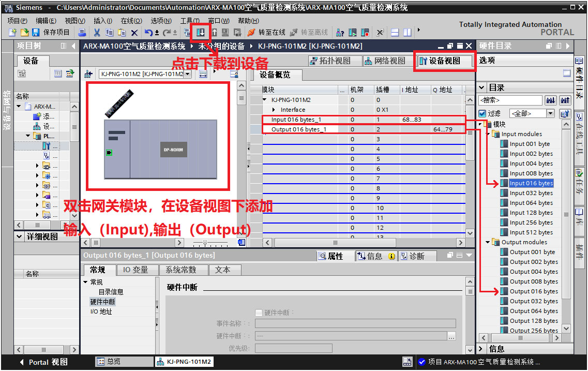588x371 pixels.
Task: Click the Delete X toolbar icon
Action: point(134,33)
